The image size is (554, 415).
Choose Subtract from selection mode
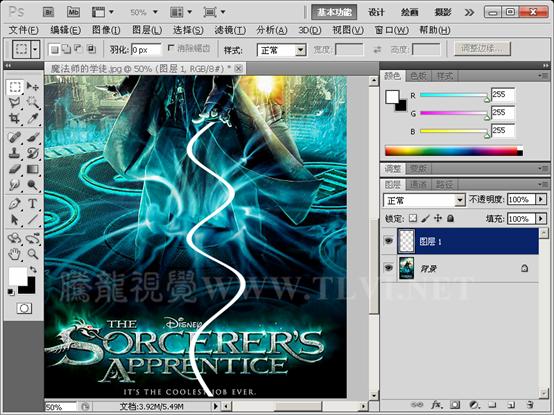coord(78,49)
